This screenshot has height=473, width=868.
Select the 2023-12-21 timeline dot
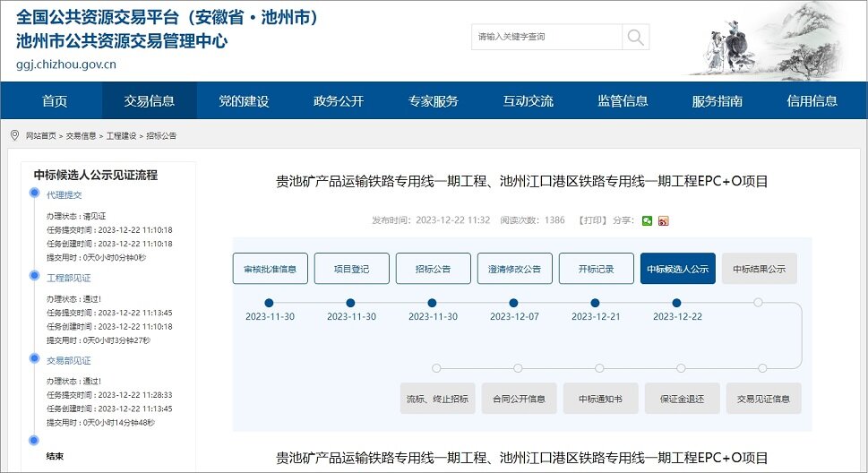coord(596,303)
